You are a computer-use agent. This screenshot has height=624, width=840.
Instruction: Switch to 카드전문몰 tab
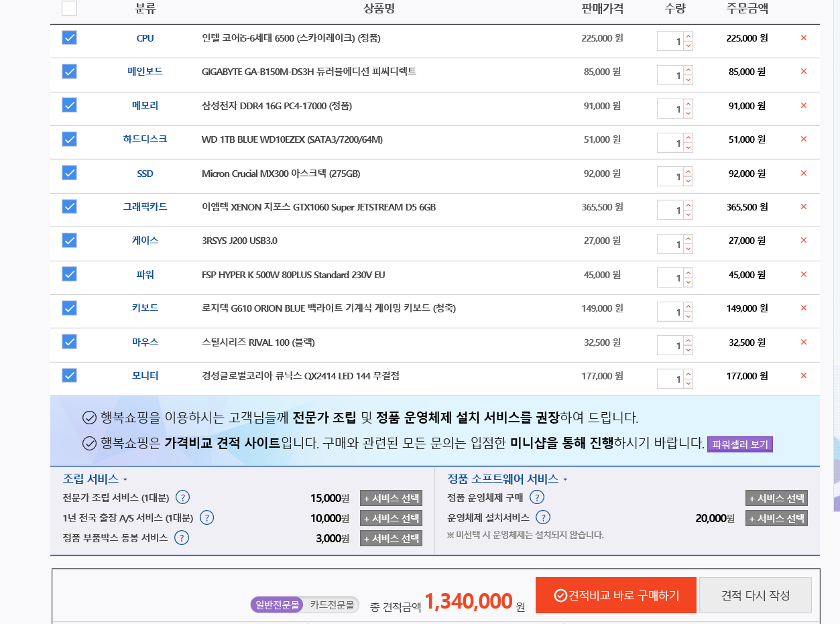tap(331, 605)
